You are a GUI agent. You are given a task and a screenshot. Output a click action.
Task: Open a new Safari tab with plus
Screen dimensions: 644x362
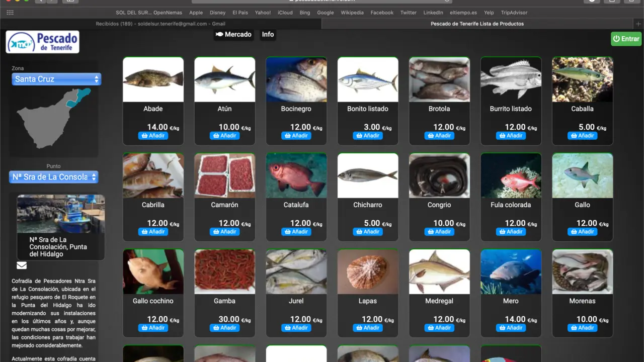tap(638, 24)
